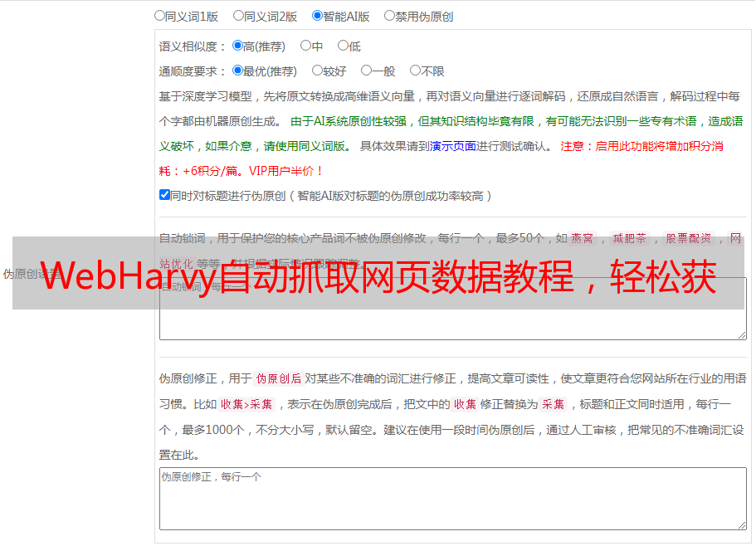Click the red 注意 points warning text
Screen dimensions: 756x546
click(441, 158)
